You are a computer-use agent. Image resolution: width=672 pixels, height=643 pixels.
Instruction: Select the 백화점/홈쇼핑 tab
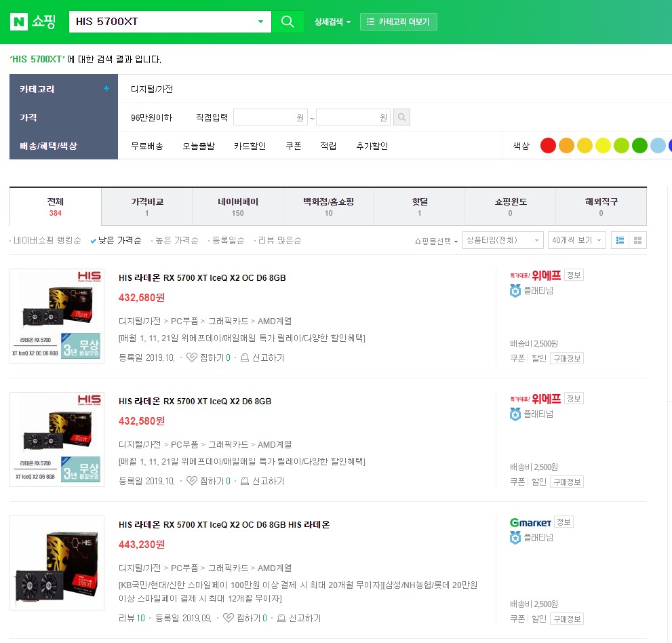pos(329,207)
